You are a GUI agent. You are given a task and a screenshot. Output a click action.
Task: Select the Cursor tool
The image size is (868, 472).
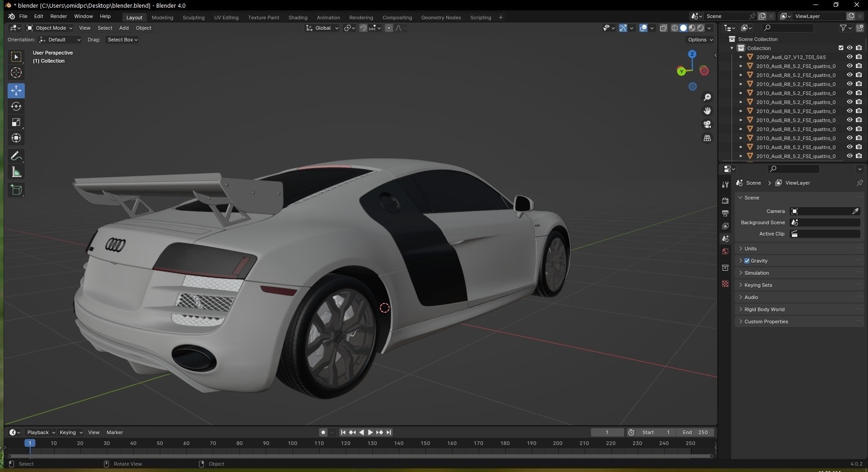(x=16, y=73)
